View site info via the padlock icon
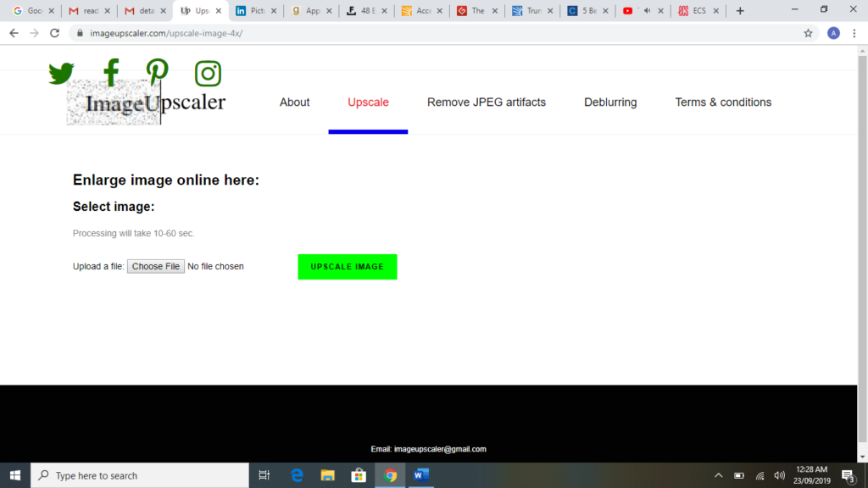868x488 pixels. [80, 33]
